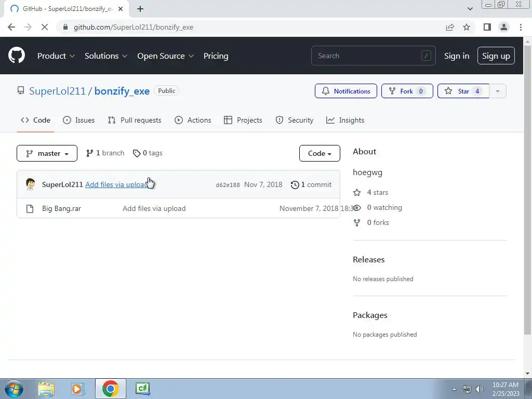The height and width of the screenshot is (399, 532).
Task: Click the Big Bang.rar file icon
Action: pos(30,209)
